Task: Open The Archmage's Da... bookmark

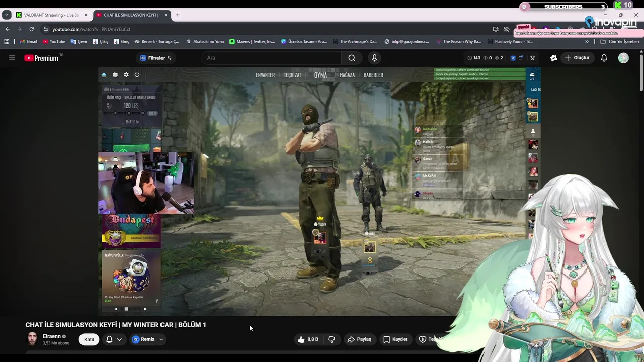Action: coord(355,42)
